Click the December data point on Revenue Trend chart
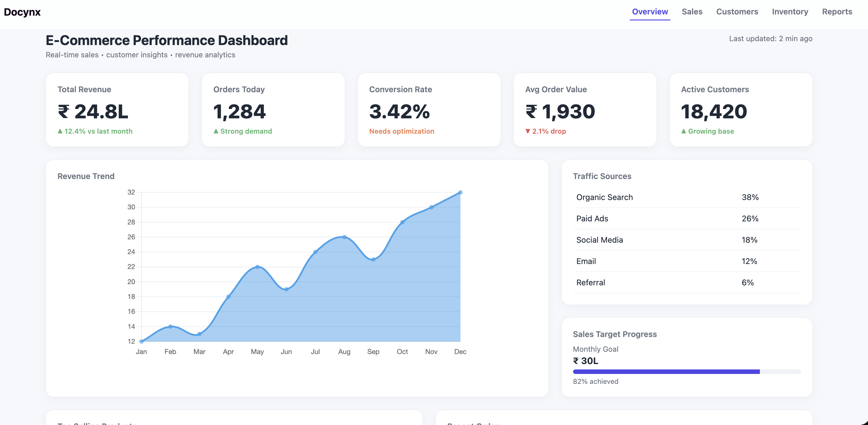 pos(460,192)
